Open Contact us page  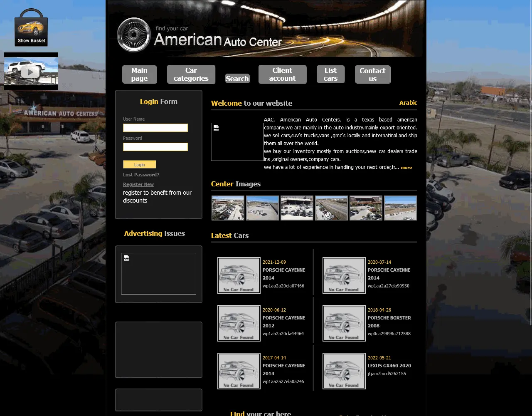point(372,74)
